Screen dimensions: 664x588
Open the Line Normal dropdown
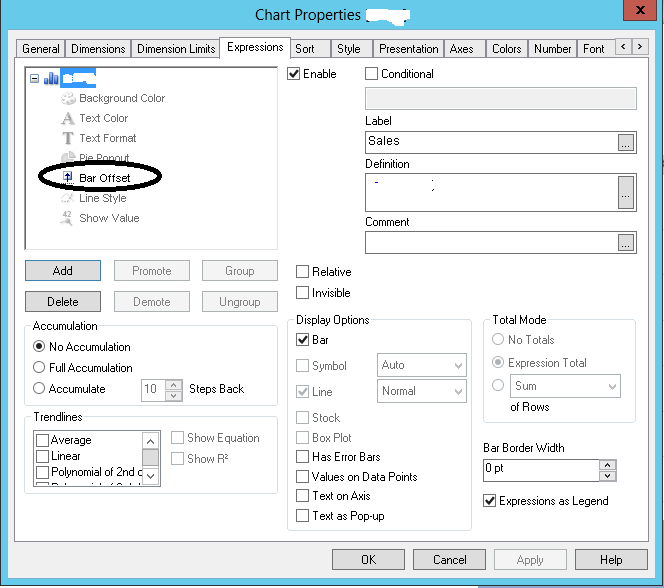422,391
